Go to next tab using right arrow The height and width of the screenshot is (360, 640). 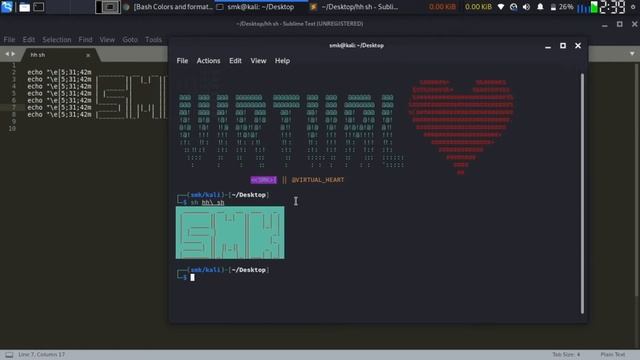(x=13, y=54)
